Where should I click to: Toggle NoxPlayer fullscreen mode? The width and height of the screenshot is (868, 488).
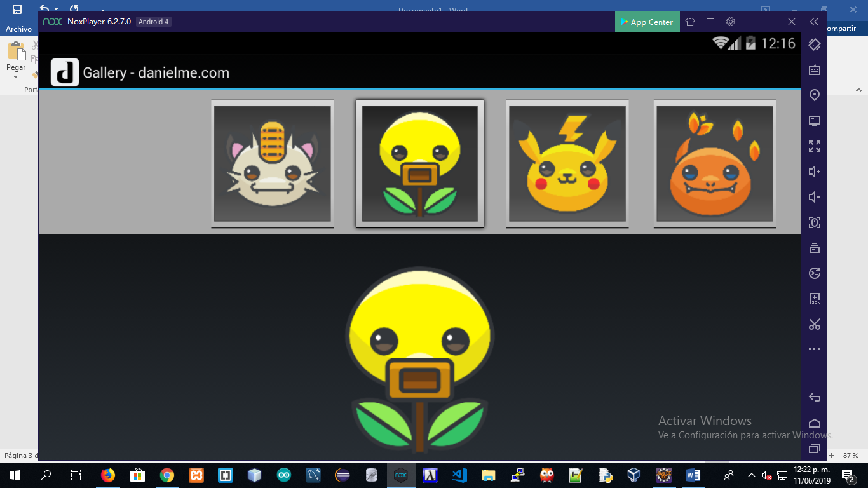pyautogui.click(x=815, y=146)
